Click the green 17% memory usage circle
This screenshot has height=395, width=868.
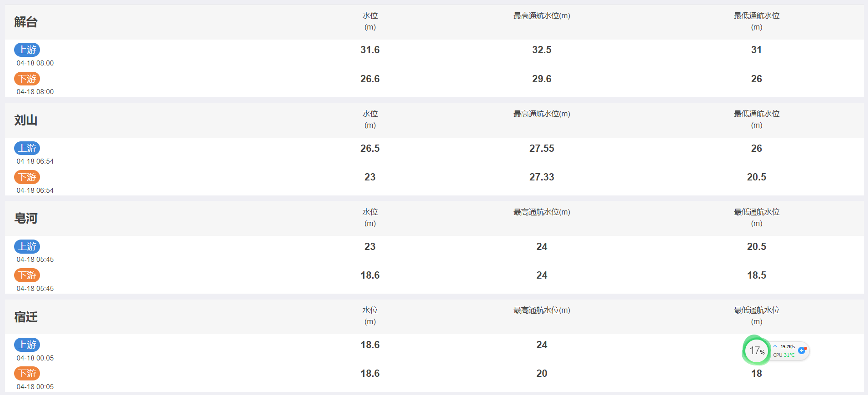(757, 350)
